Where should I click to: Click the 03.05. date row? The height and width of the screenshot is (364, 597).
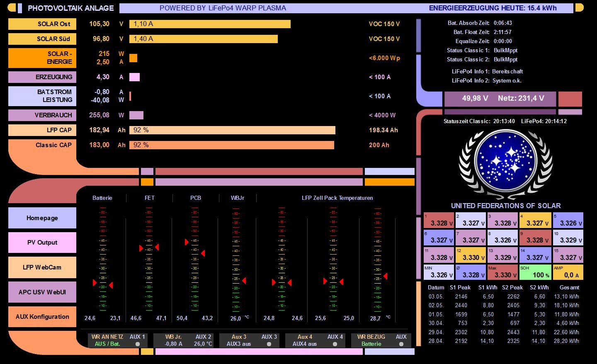click(504, 297)
